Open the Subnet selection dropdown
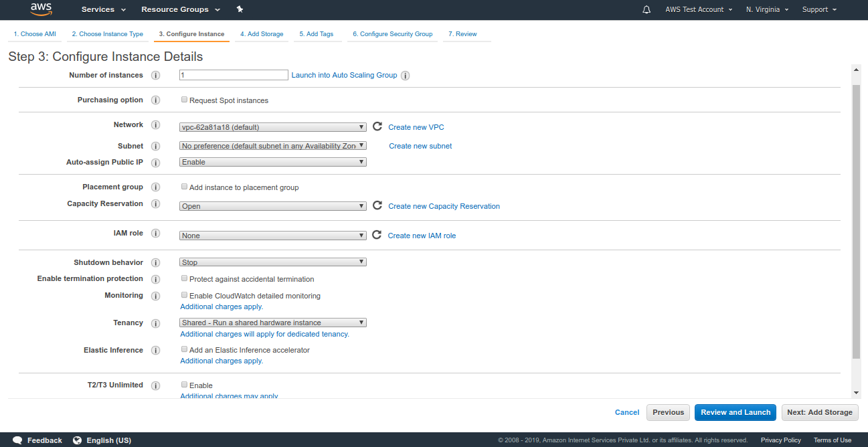The width and height of the screenshot is (868, 447). pyautogui.click(x=273, y=145)
